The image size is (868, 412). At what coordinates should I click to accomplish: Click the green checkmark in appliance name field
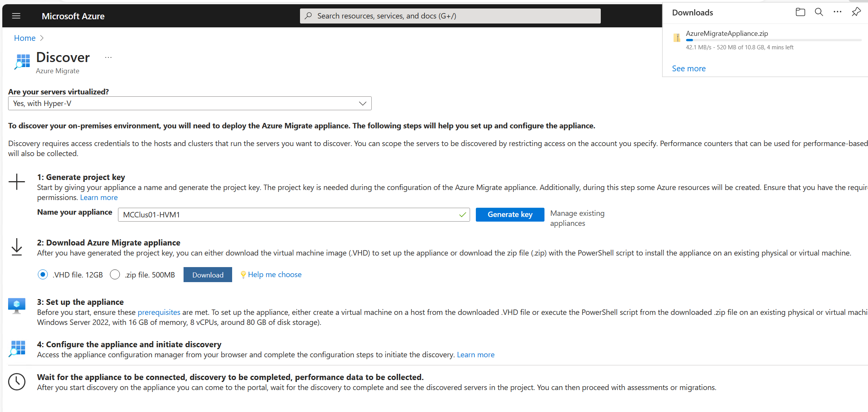click(462, 215)
